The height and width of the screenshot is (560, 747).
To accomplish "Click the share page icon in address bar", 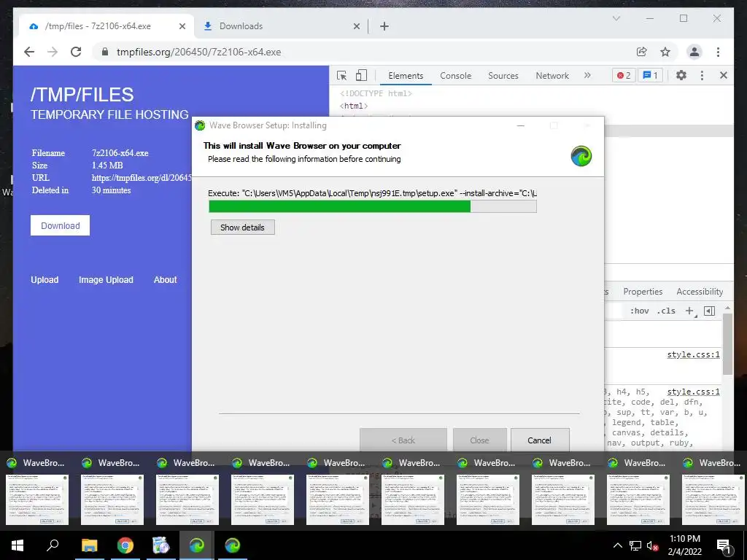I will point(642,52).
